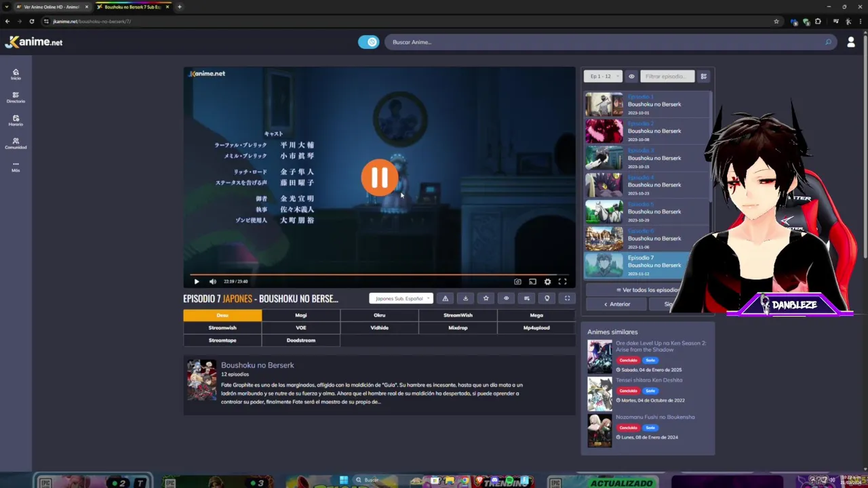
Task: Select the Mixdrop server tab
Action: click(x=458, y=327)
